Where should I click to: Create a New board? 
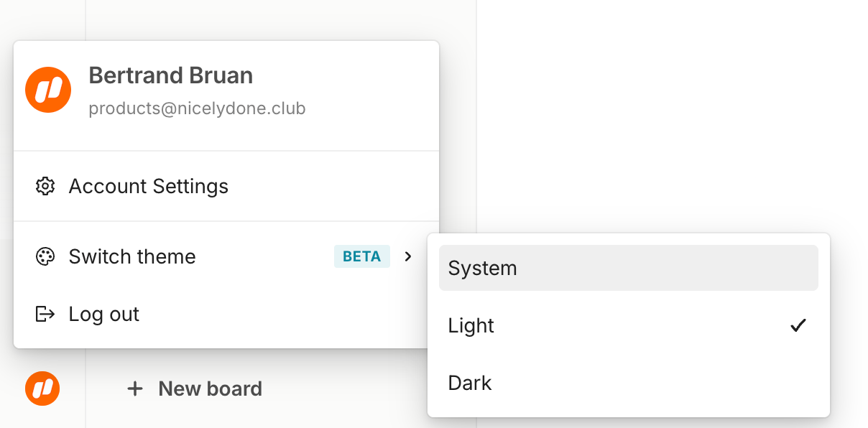(x=210, y=389)
